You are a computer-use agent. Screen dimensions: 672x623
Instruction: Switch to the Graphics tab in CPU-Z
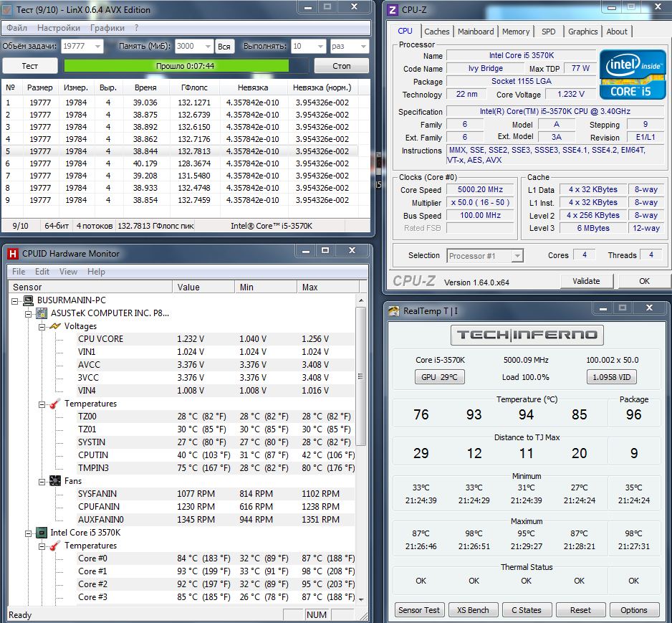[x=582, y=32]
